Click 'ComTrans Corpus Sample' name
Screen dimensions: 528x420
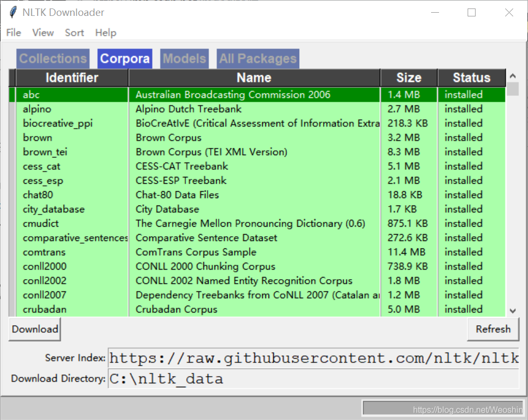click(196, 252)
